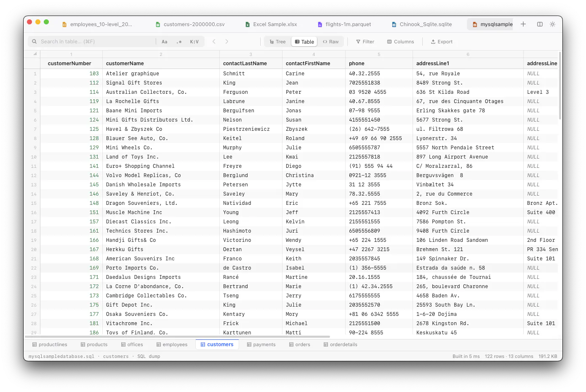Screen dimensions: 586x392
Task: Click into the Search in table field
Action: 93,42
